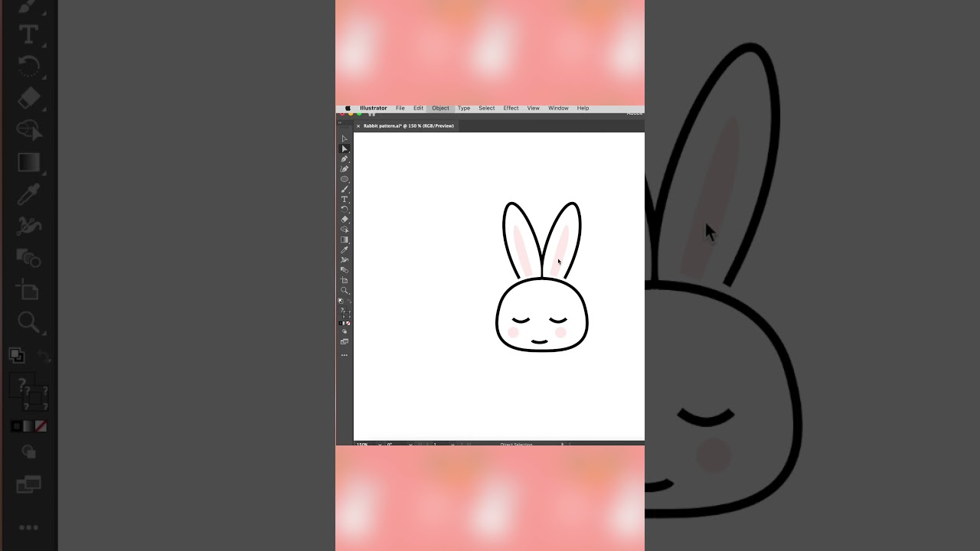The image size is (980, 551).
Task: Select the Paintbrush tool
Action: pyautogui.click(x=345, y=189)
